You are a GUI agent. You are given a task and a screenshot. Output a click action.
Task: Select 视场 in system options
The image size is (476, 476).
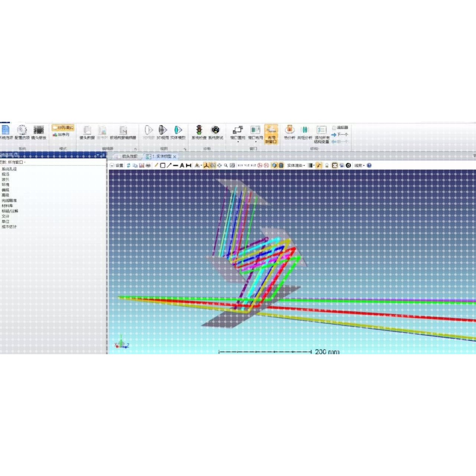point(5,174)
